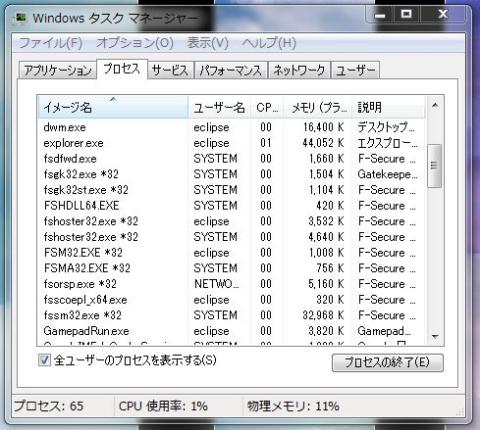Select fshoster32.exe *32 with 3,532 K memory
Screen dimensions: 480x430
point(231,221)
